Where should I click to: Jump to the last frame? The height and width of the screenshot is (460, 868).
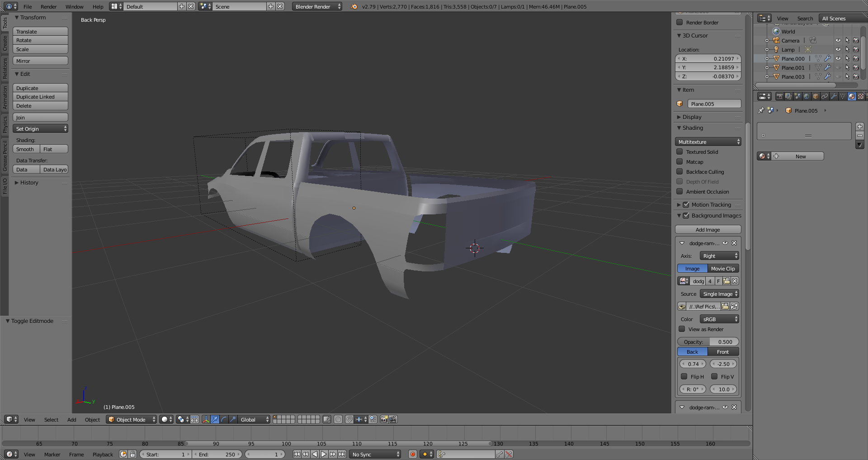tap(342, 454)
